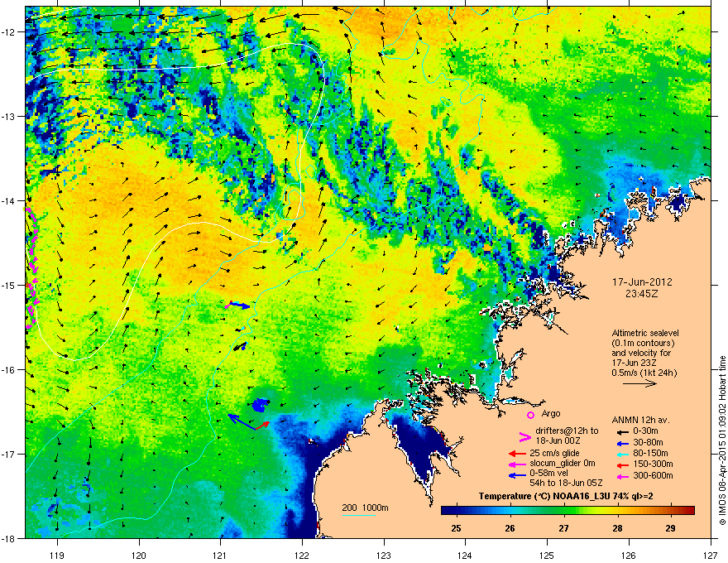Click the '0-58m vel' legend label
728x563 pixels.
point(549,474)
